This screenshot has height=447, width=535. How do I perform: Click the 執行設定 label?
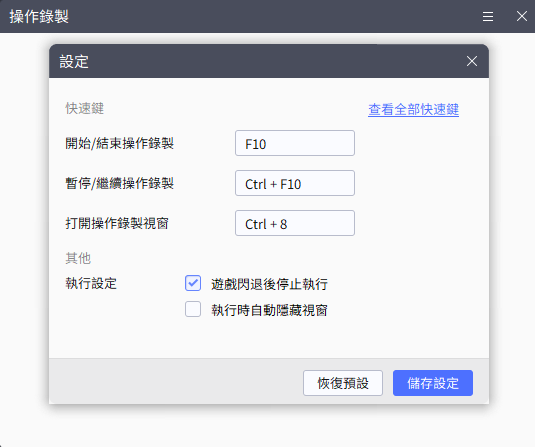pyautogui.click(x=91, y=283)
